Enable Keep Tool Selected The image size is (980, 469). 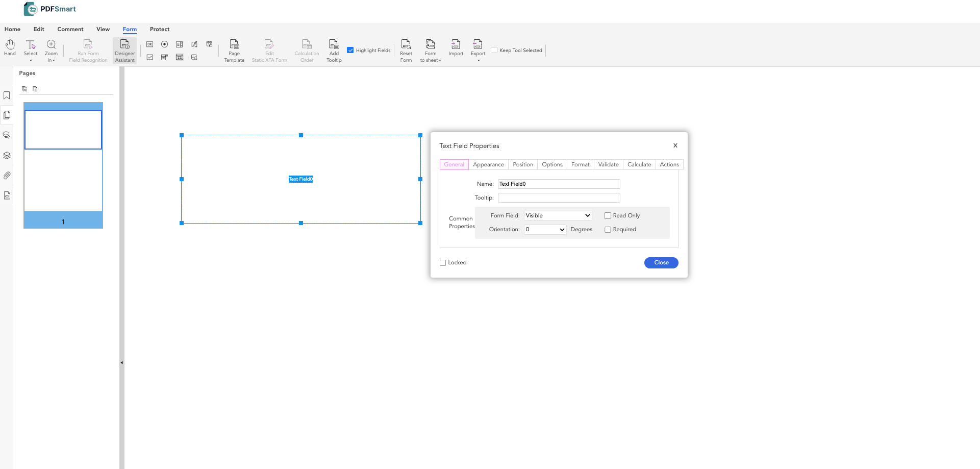coord(494,50)
